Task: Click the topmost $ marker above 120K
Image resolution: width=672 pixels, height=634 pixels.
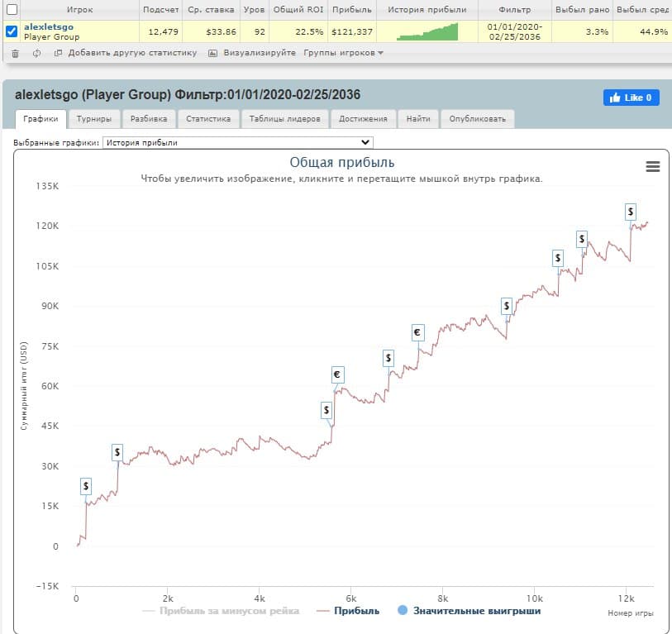Action: click(x=631, y=212)
